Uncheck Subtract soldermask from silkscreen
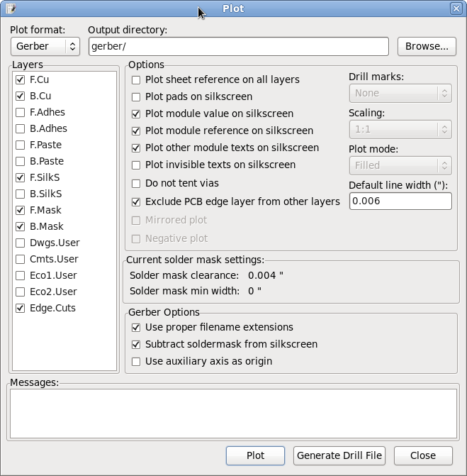Viewport: 467px width, 476px height. tap(136, 345)
